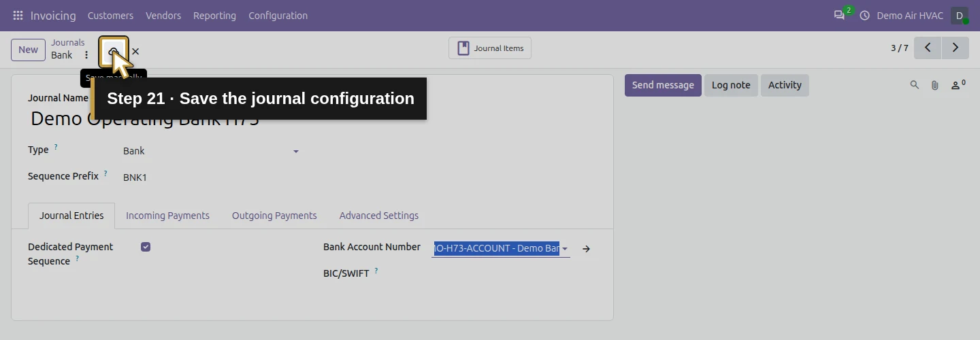This screenshot has height=340, width=980.
Task: Attach files with the paperclip icon
Action: (x=935, y=85)
